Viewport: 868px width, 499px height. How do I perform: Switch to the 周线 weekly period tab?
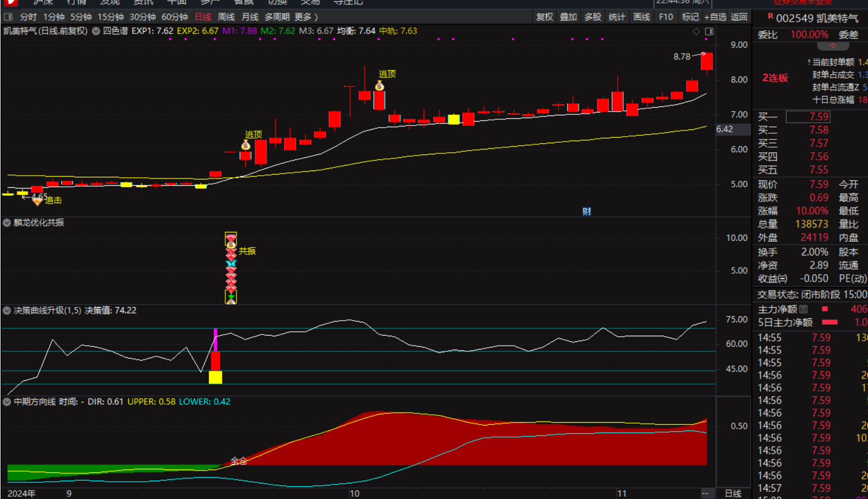pos(226,17)
